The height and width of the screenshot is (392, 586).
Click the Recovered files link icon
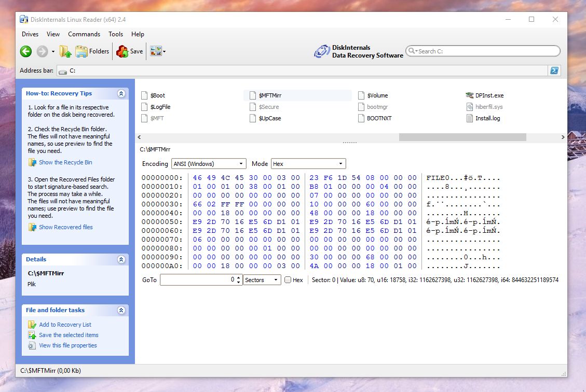click(x=32, y=227)
